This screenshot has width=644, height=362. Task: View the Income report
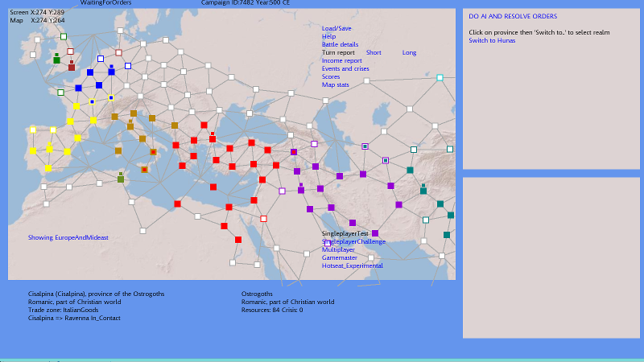[341, 60]
